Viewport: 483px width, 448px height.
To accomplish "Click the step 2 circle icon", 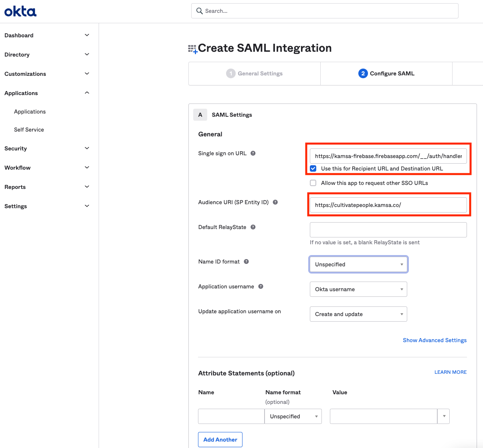I will point(363,73).
